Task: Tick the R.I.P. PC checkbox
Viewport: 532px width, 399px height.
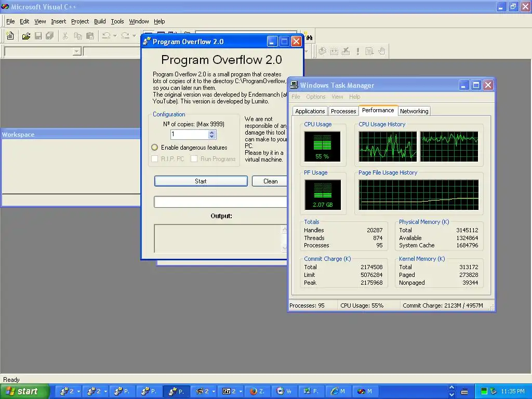Action: coord(155,159)
